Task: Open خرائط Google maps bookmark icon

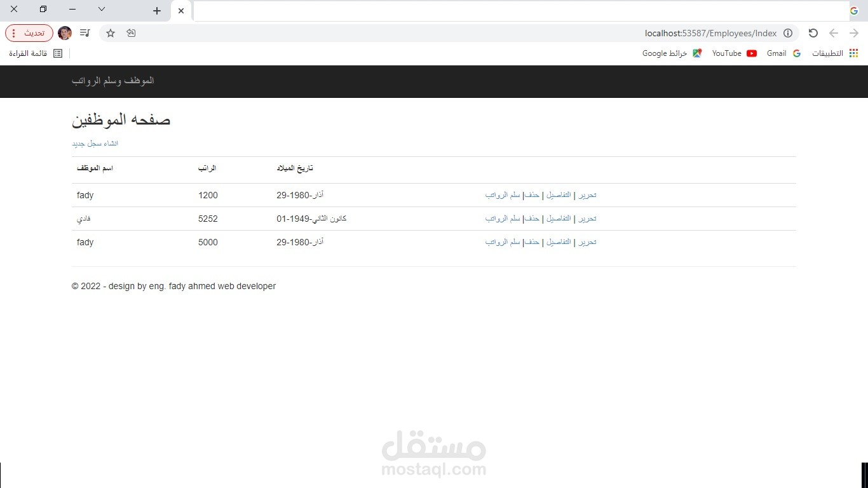Action: coord(697,53)
